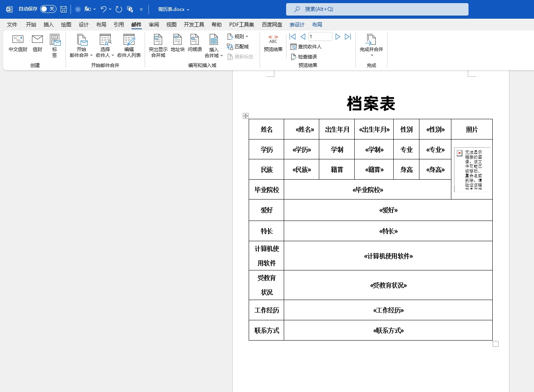The width and height of the screenshot is (534, 392).
Task: Click the Save icon in title bar
Action: 64,9
